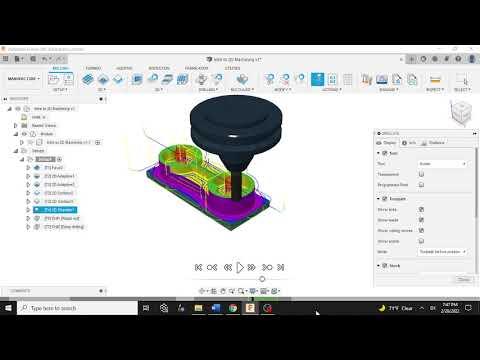480x360 pixels.
Task: Click the Windows search box
Action: (77, 308)
